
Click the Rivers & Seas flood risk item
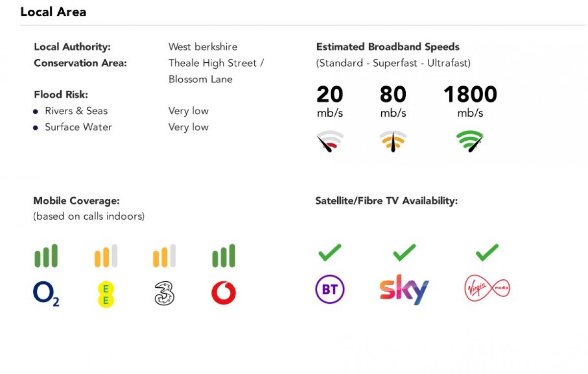pos(76,111)
